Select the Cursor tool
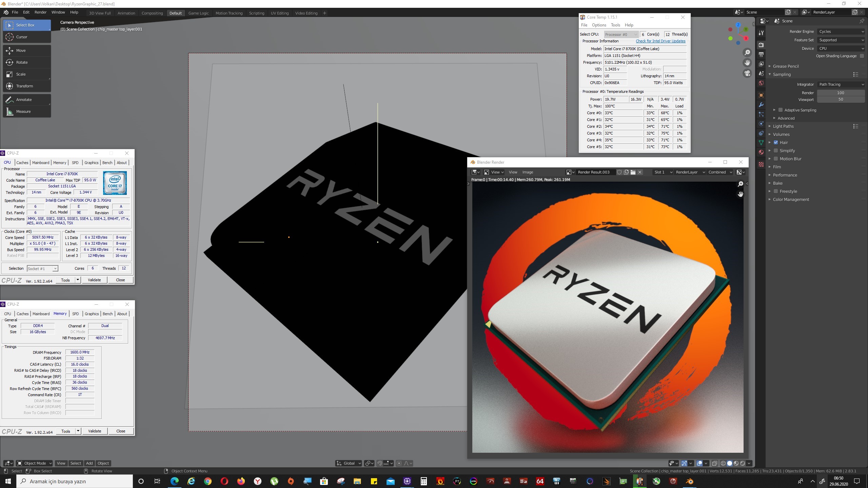Image resolution: width=868 pixels, height=488 pixels. (27, 37)
